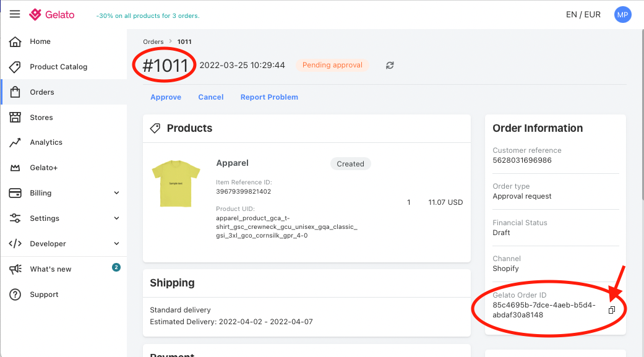Expand the Settings submenu chevron

point(117,218)
